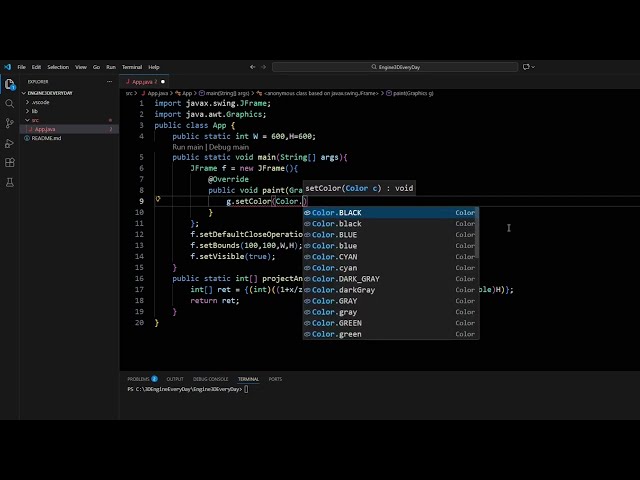
Task: Open the View menu
Action: (81, 67)
